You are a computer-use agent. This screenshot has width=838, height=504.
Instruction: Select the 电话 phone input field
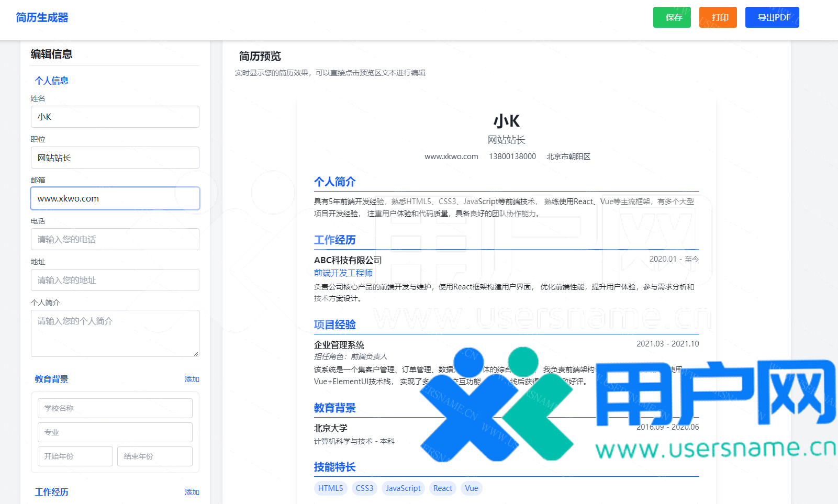115,239
